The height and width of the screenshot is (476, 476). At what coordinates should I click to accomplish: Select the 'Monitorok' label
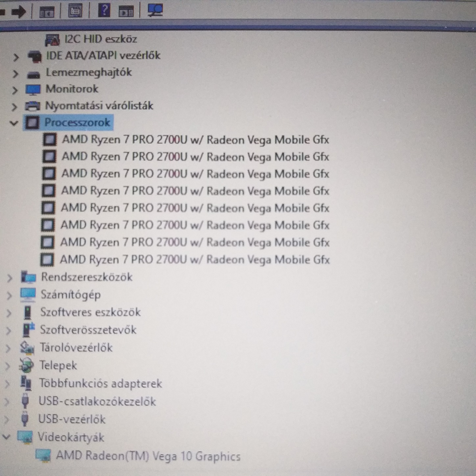point(72,89)
